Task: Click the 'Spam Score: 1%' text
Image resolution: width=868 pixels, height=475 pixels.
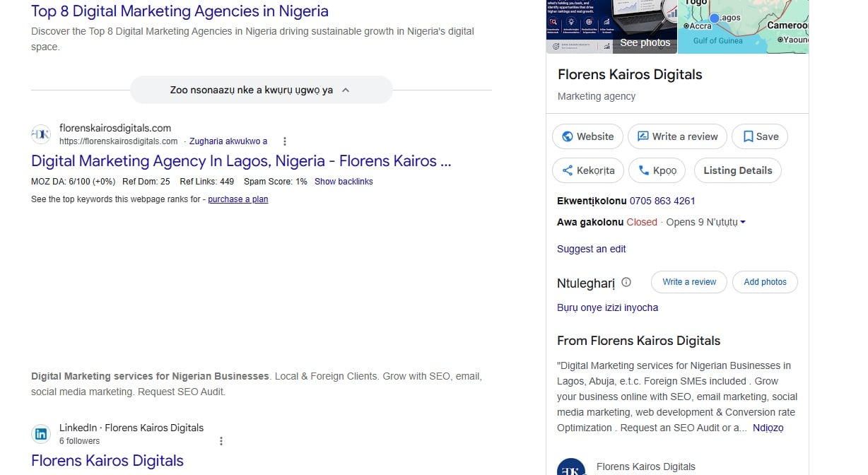Action: click(x=276, y=182)
